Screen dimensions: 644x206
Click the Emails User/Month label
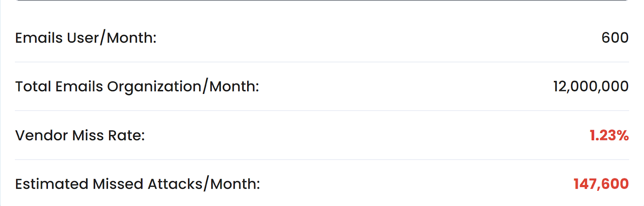click(x=86, y=38)
